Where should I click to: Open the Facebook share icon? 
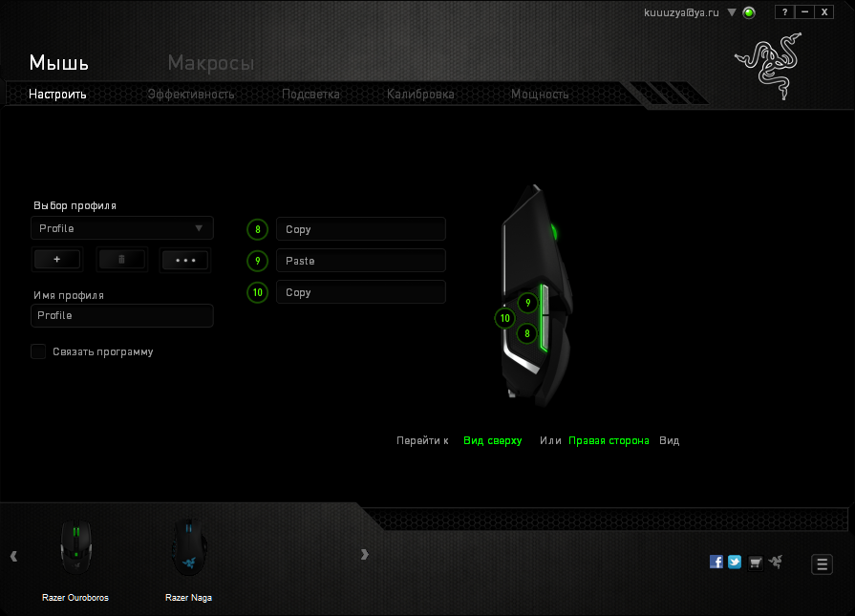716,562
